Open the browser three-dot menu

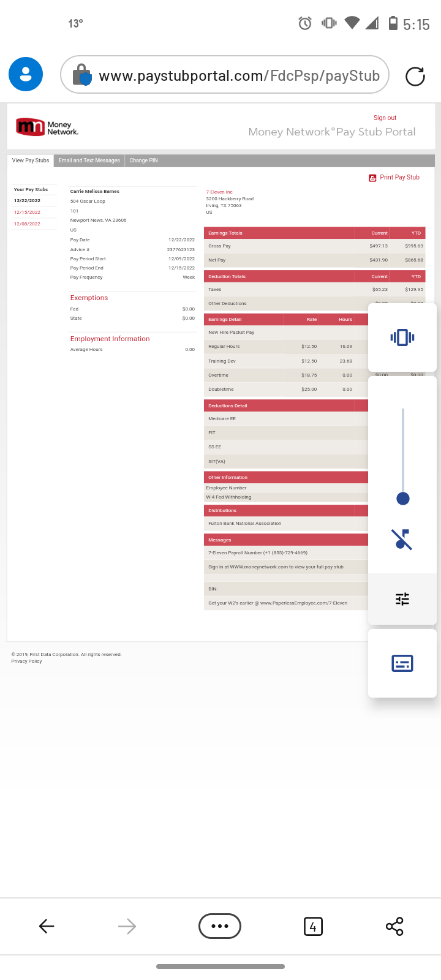pos(219,926)
